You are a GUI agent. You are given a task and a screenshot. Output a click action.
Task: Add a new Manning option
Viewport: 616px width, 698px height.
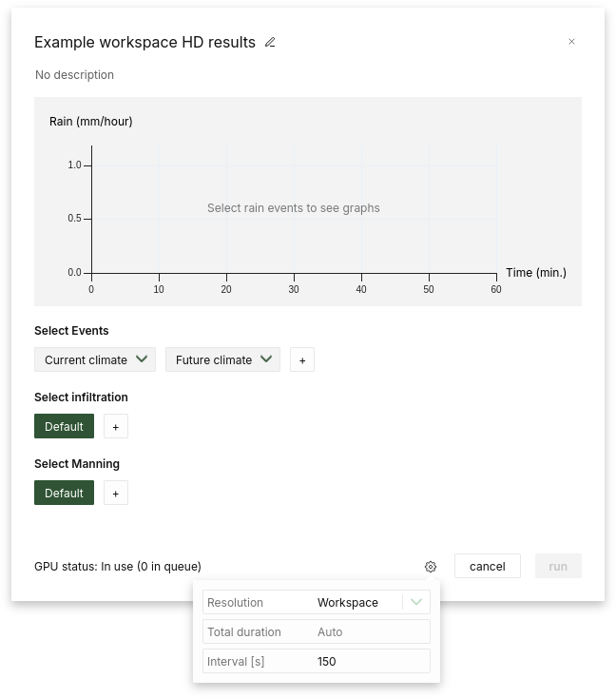[x=116, y=494]
